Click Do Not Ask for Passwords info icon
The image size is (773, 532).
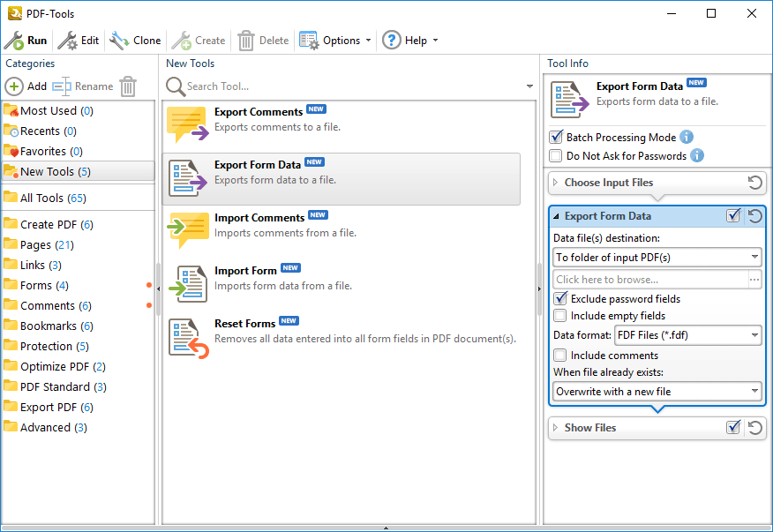696,156
